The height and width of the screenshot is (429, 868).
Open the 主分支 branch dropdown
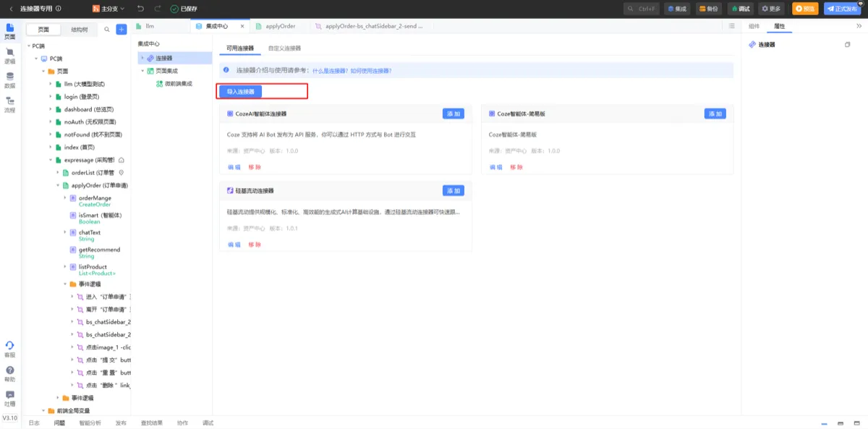109,9
